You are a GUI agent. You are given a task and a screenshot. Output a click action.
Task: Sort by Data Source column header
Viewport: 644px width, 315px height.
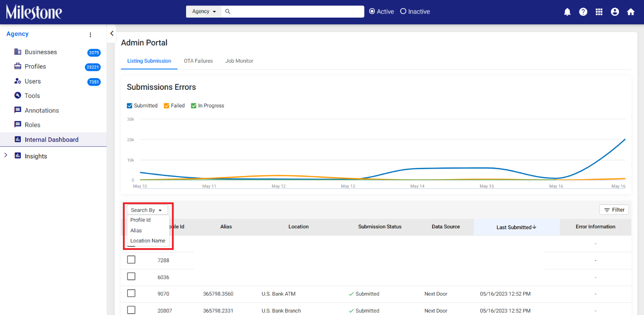point(446,227)
